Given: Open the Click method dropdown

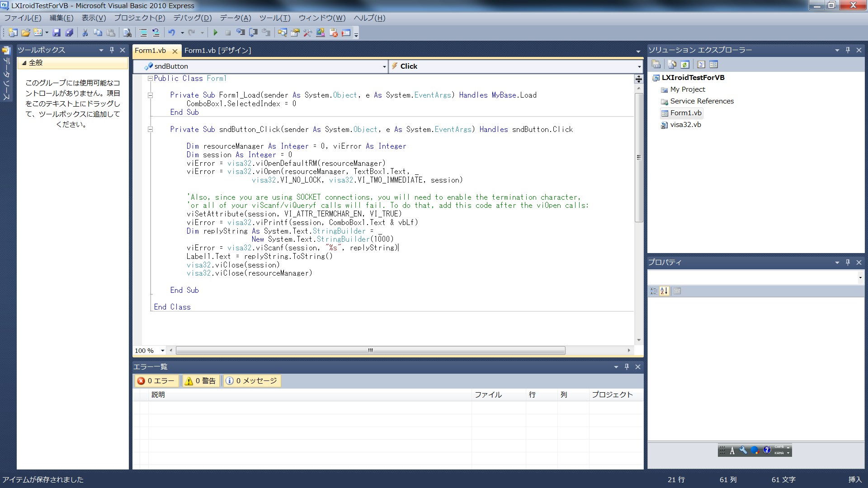Looking at the screenshot, I should (639, 66).
